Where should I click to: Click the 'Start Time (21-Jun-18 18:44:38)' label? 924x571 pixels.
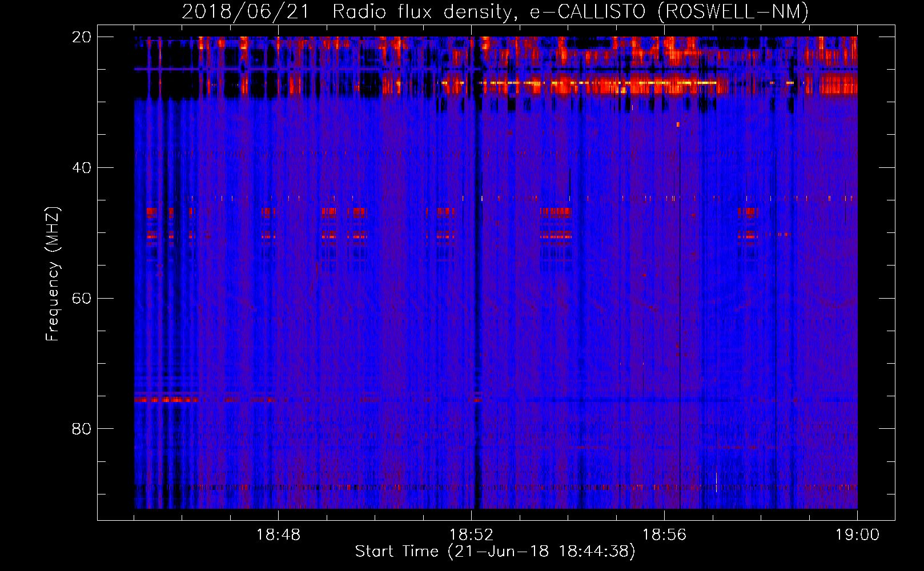(495, 552)
